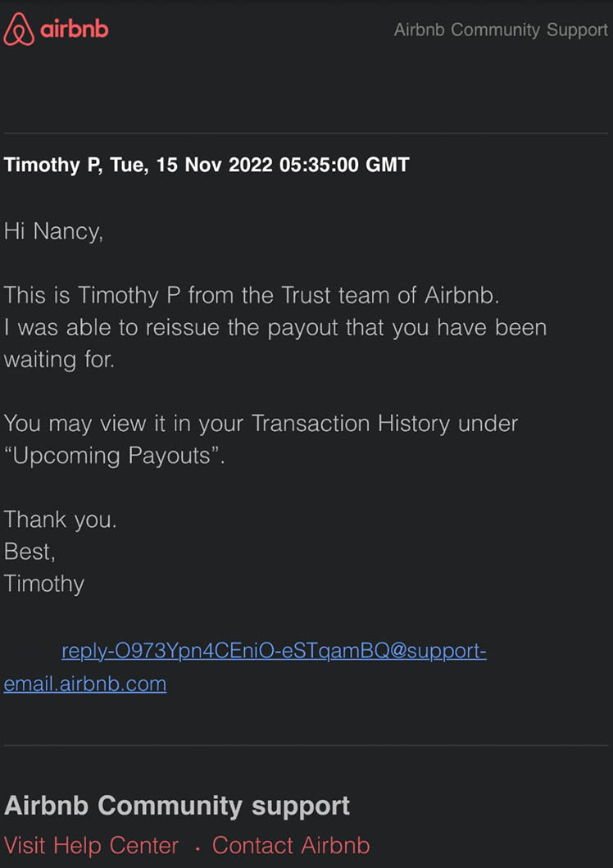Click the red airbnb wordmark text
The width and height of the screenshot is (613, 868).
74,29
